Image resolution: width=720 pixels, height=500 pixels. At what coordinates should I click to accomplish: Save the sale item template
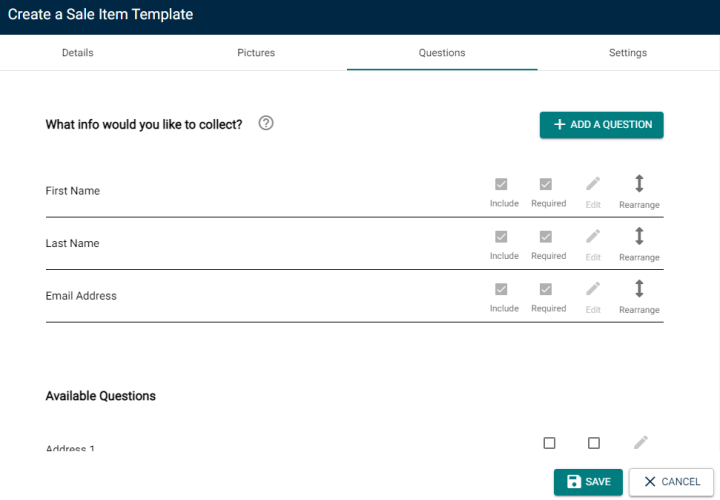tap(588, 482)
